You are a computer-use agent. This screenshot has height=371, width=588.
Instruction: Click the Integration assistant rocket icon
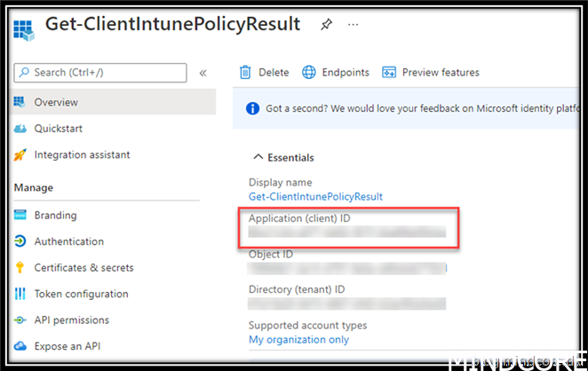coord(20,155)
